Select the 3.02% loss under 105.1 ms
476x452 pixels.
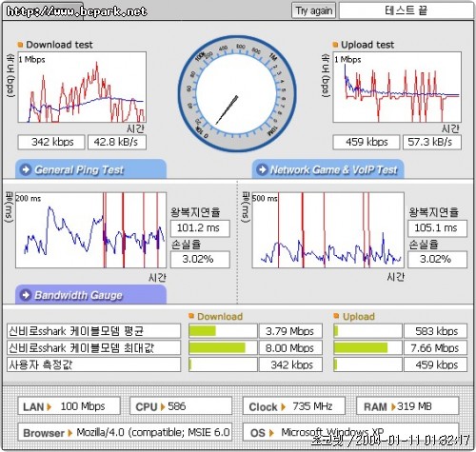438,260
